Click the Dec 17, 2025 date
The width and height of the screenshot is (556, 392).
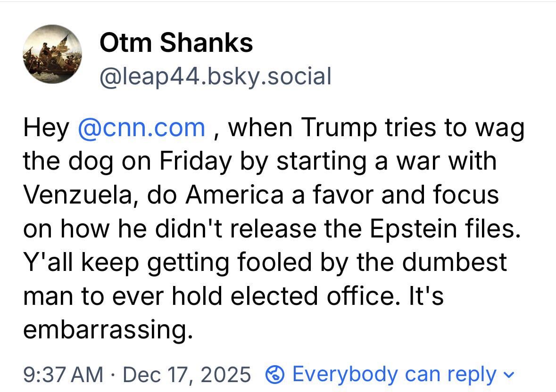pos(187,375)
